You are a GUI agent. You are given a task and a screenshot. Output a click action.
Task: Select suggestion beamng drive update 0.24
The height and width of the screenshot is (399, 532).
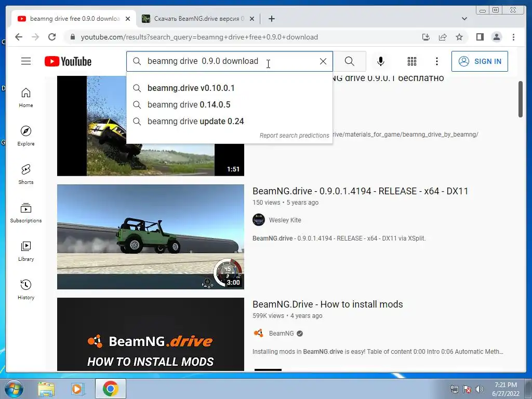coord(229,122)
